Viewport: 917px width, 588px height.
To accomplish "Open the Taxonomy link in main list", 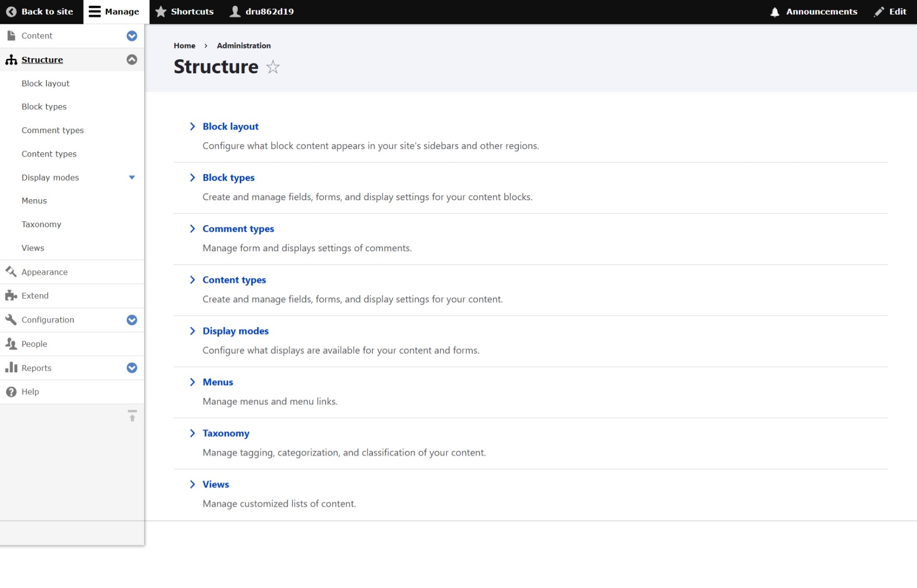I will point(226,433).
